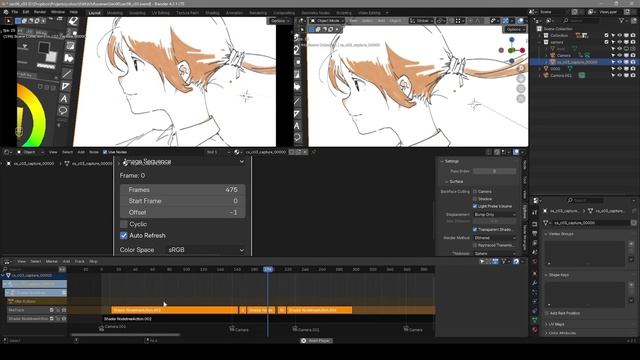The width and height of the screenshot is (640, 360).
Task: Click the red X axis navigation gizmo
Action: tap(522, 50)
